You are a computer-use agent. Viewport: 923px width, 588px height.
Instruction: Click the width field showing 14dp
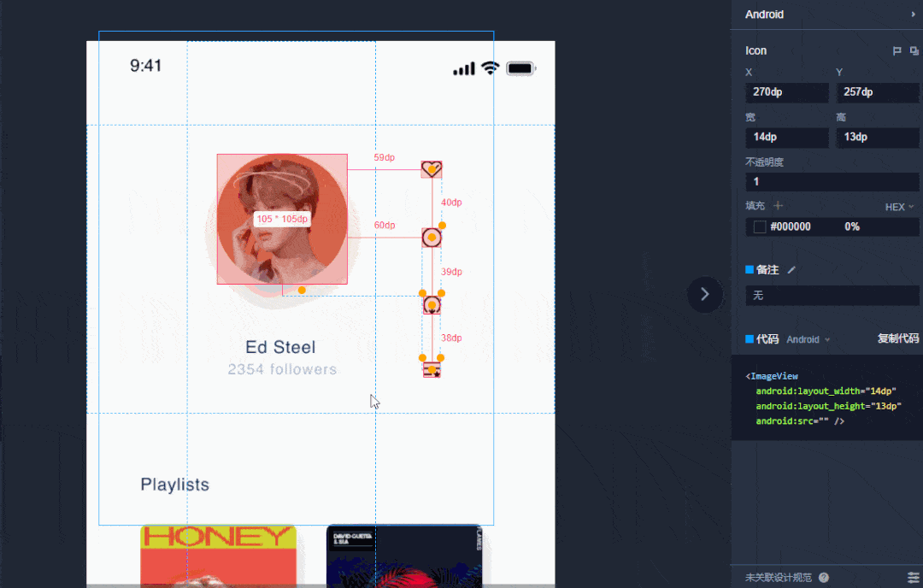(787, 137)
